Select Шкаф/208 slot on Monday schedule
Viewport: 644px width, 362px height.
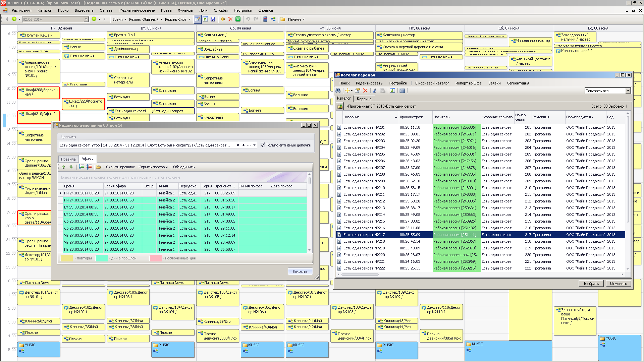[x=39, y=93]
